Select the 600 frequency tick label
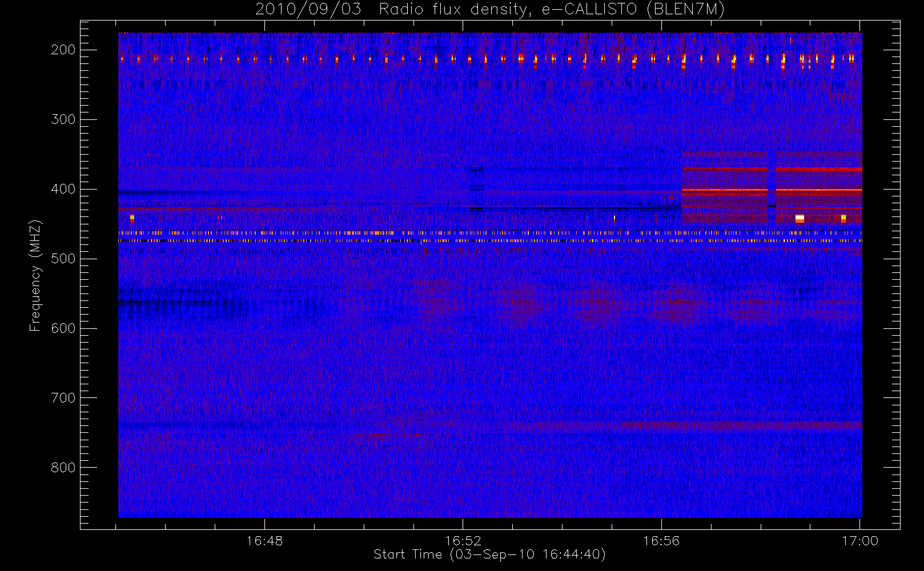 (63, 328)
